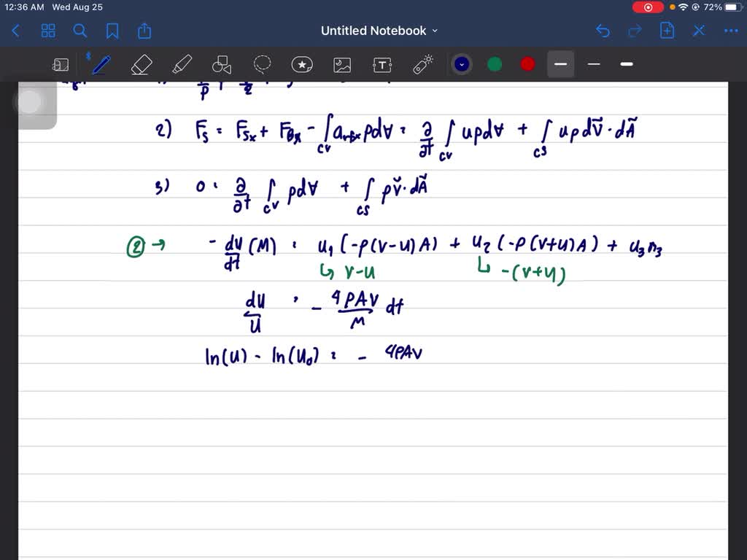
Task: Expand the dark blue color preset options
Action: click(x=462, y=64)
